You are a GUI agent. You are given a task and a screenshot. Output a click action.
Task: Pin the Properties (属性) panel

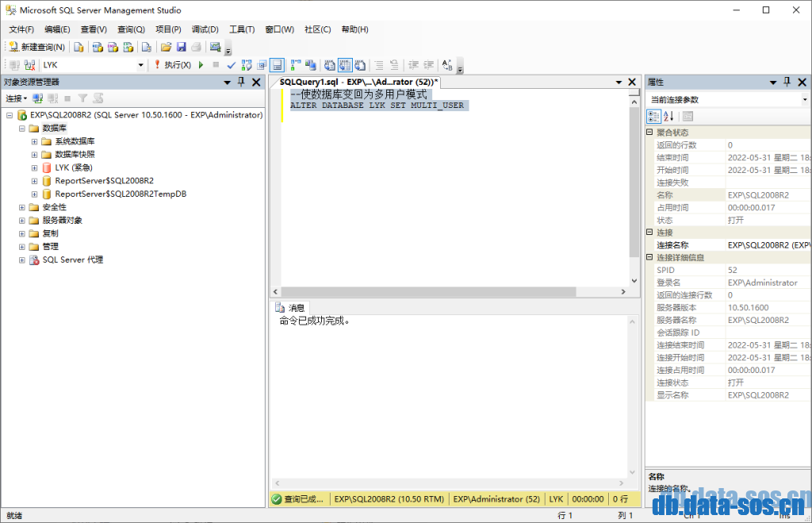click(787, 82)
